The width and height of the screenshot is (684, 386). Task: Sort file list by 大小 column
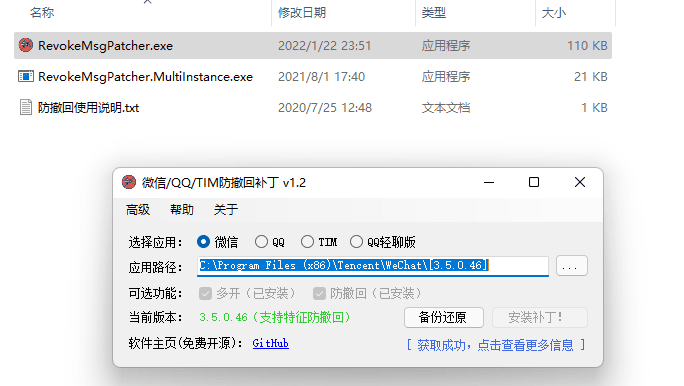[554, 13]
